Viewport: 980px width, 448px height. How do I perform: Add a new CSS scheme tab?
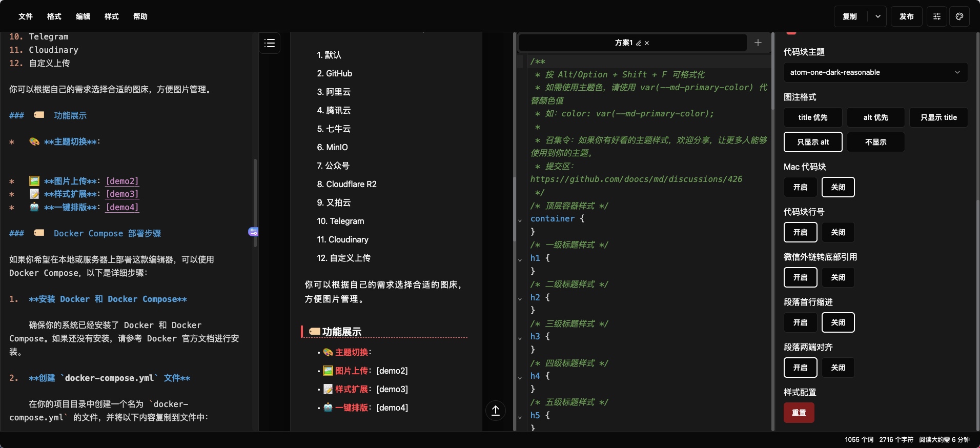pos(758,43)
